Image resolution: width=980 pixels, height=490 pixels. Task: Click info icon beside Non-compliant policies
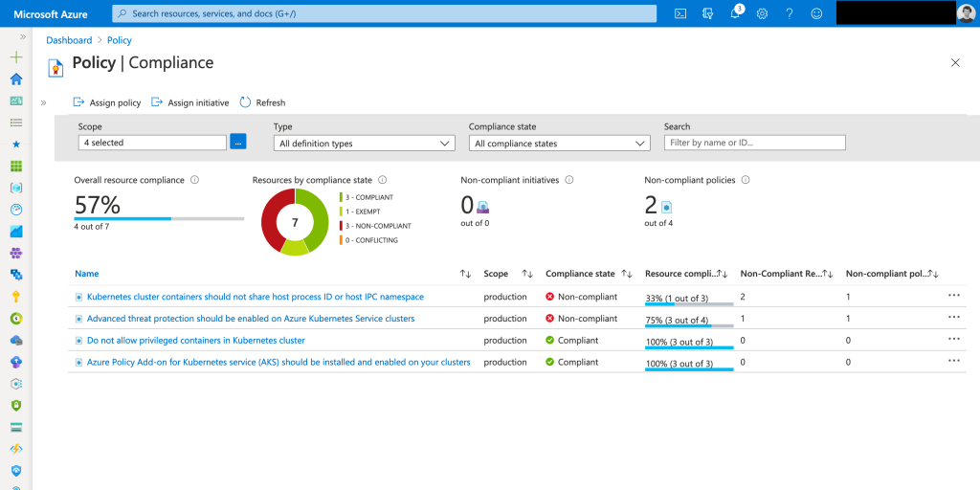click(x=745, y=180)
